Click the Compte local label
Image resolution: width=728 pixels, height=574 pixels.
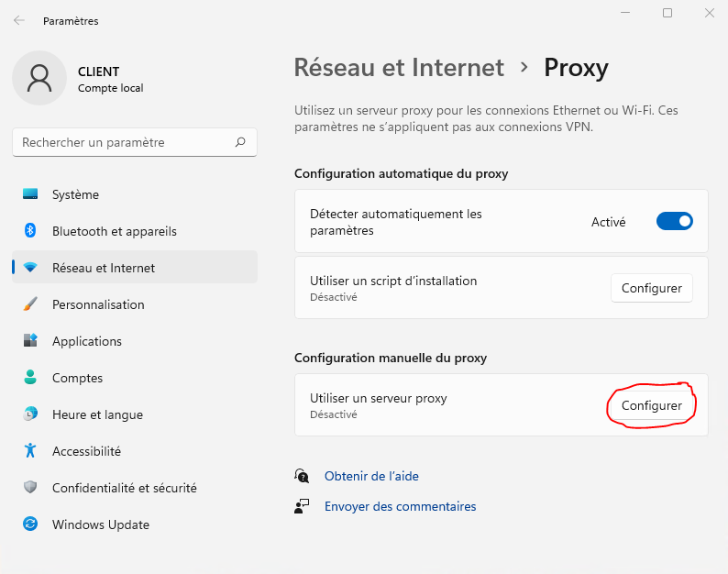tap(111, 88)
